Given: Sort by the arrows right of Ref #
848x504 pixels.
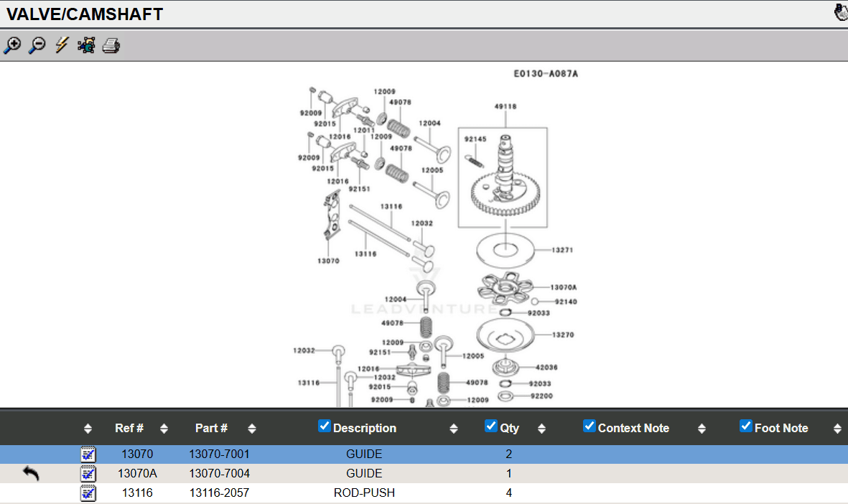Looking at the screenshot, I should [164, 429].
